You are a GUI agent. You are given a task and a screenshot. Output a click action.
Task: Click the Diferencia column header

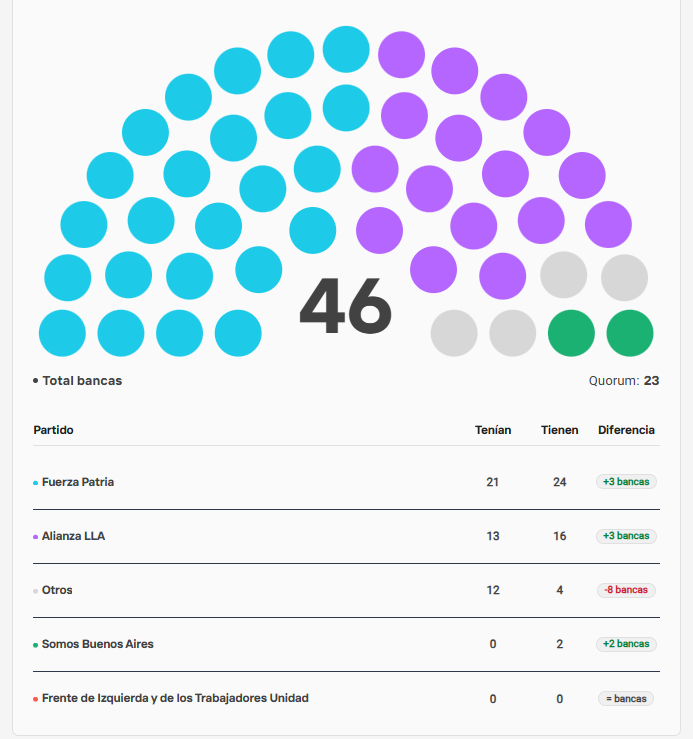tap(627, 430)
